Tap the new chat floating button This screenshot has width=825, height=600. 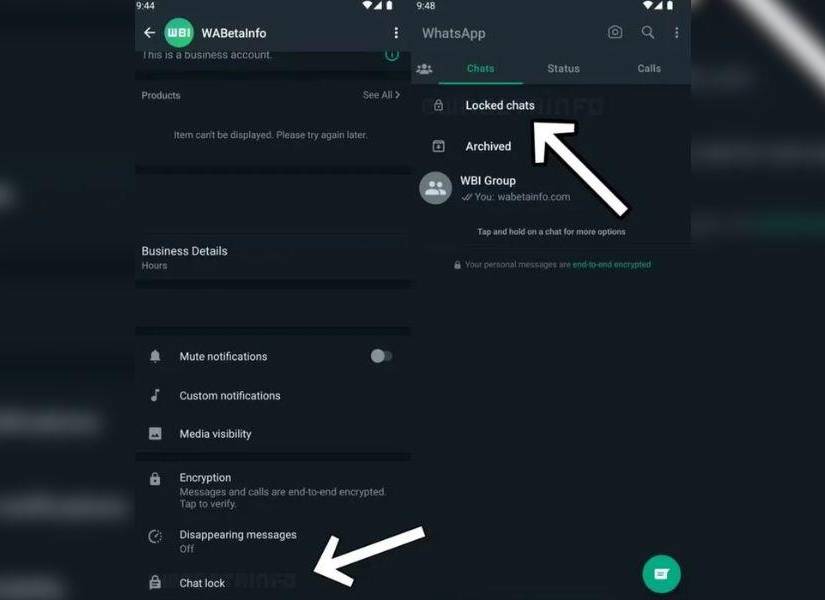click(x=661, y=574)
